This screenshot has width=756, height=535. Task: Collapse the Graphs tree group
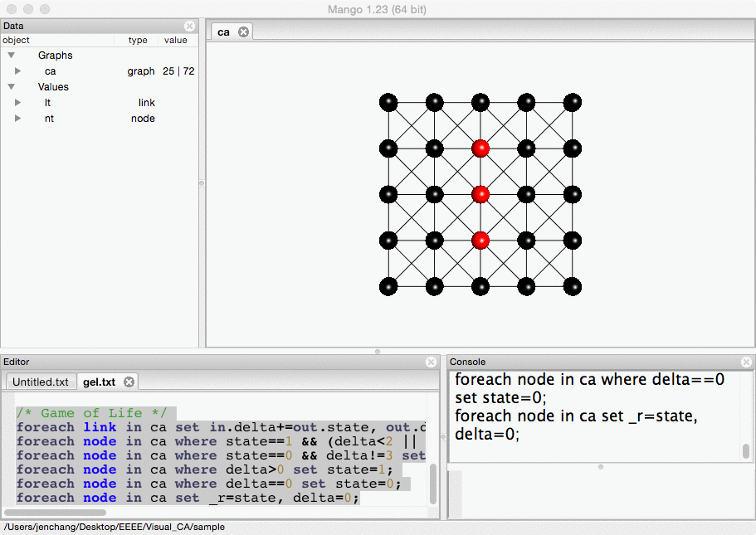click(x=12, y=56)
